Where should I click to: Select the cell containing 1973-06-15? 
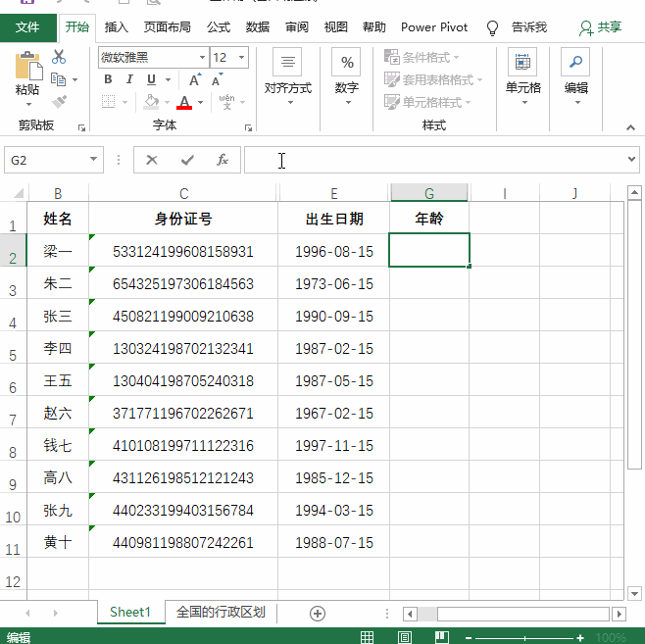(333, 283)
